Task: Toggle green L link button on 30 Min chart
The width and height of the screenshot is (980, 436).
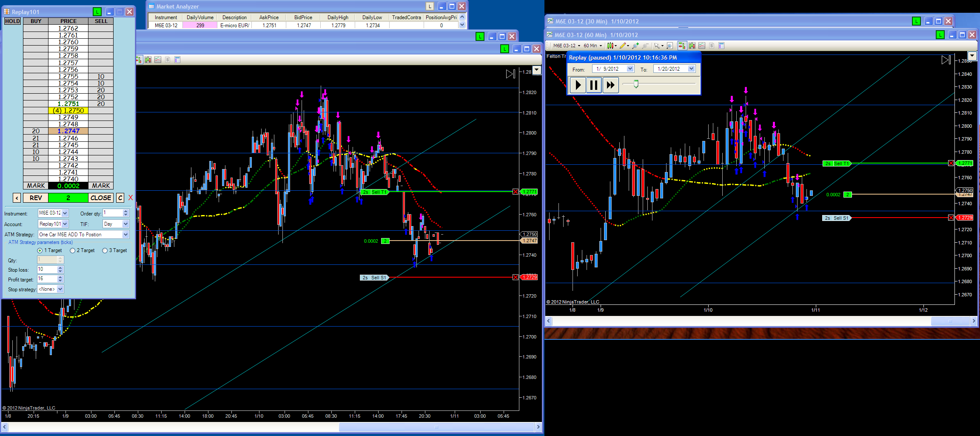Action: [x=916, y=21]
